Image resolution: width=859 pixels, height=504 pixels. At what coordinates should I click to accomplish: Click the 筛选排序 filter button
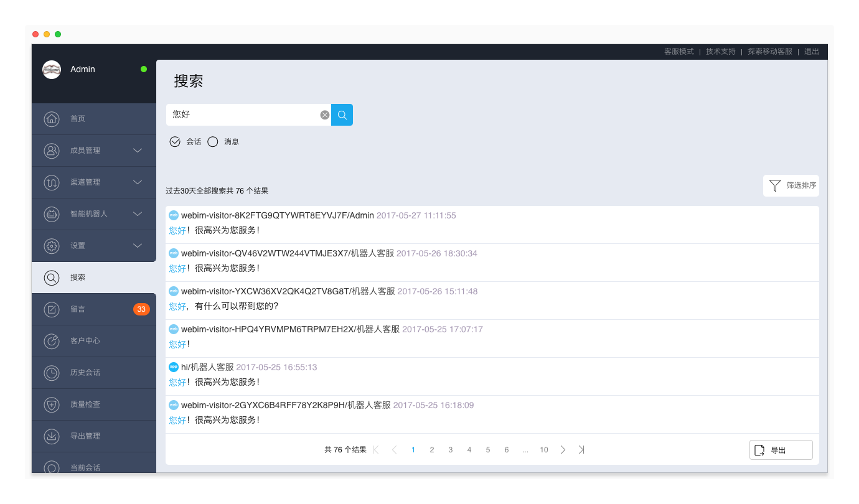coord(791,185)
